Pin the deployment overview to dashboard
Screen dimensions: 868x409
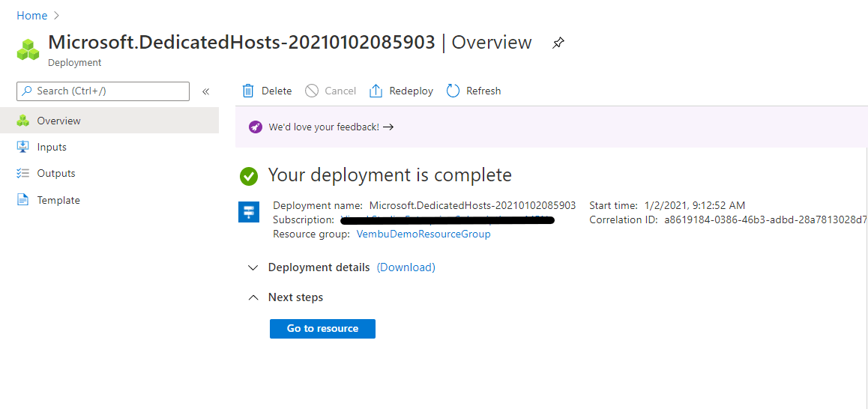[558, 43]
